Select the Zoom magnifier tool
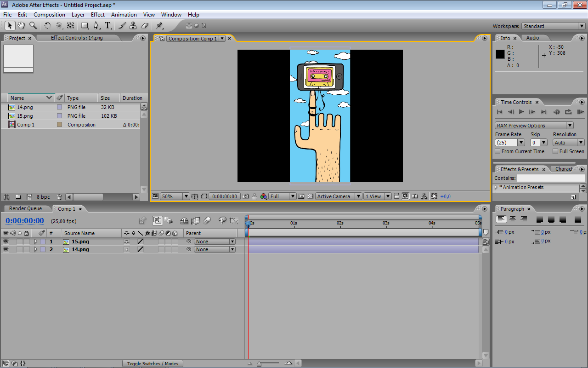Viewport: 588px width, 368px height. 33,26
